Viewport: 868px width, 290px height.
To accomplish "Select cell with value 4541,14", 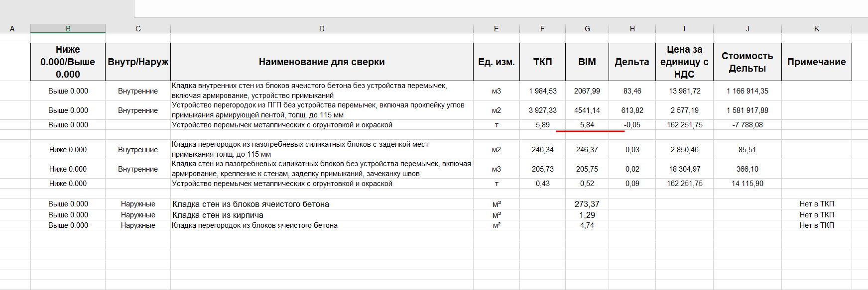I will [x=587, y=110].
